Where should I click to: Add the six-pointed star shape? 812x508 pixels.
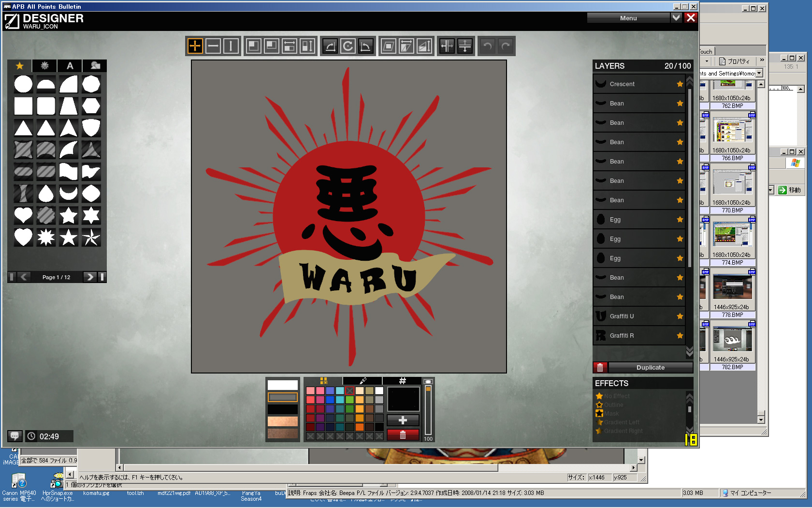[91, 215]
